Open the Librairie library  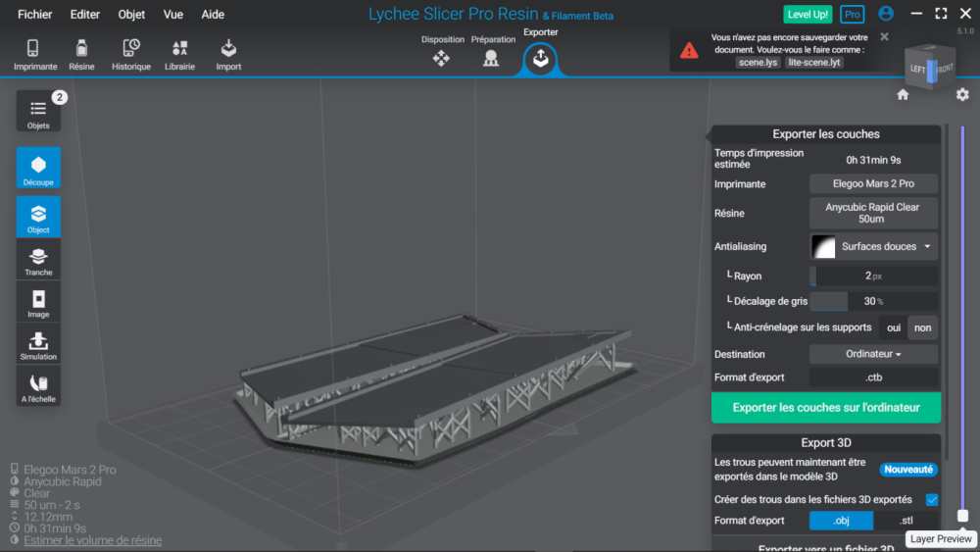coord(180,54)
